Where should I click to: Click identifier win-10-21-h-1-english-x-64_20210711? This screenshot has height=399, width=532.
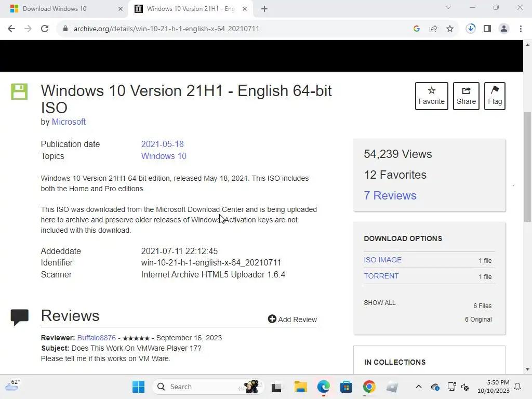point(211,262)
